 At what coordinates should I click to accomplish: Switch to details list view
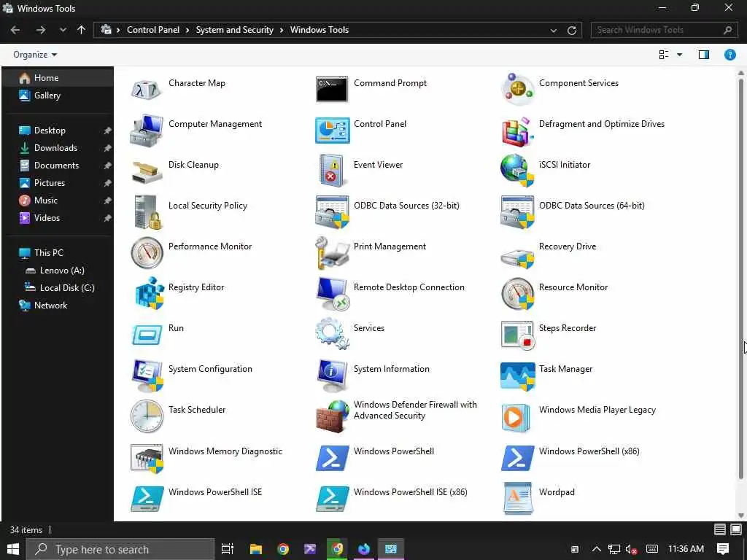pos(720,529)
